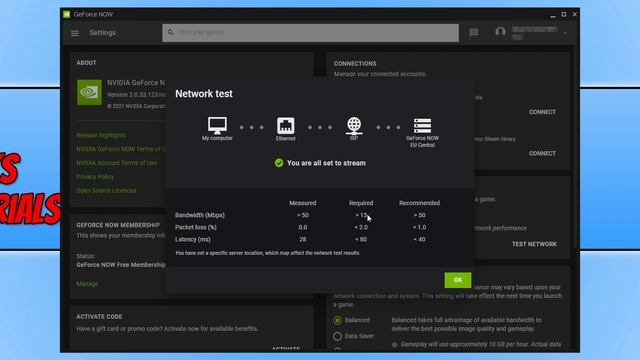Click the ISP globe icon
This screenshot has height=360, width=640.
(x=354, y=126)
